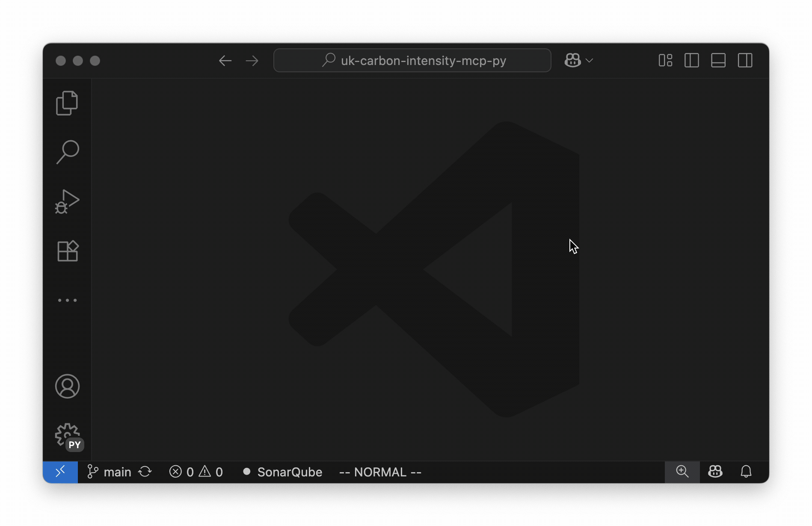Open the notifications bell

[746, 472]
